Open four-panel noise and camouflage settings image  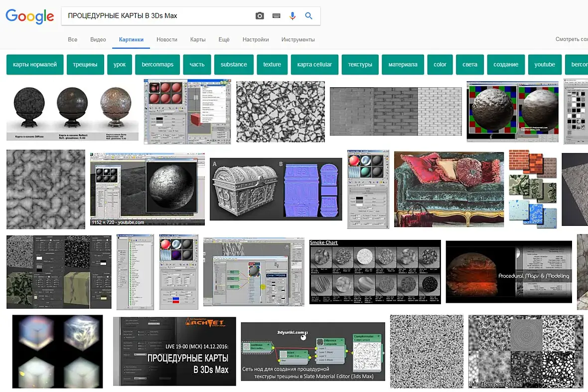59,272
